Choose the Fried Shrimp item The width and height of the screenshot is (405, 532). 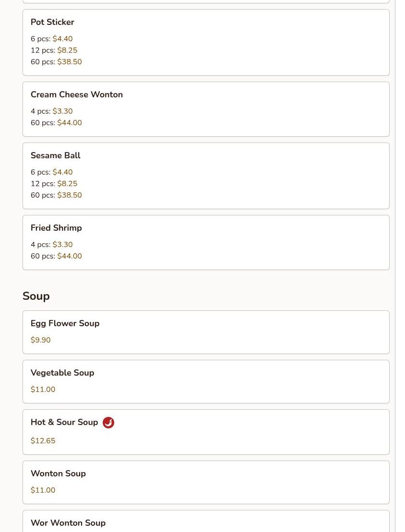click(x=206, y=243)
